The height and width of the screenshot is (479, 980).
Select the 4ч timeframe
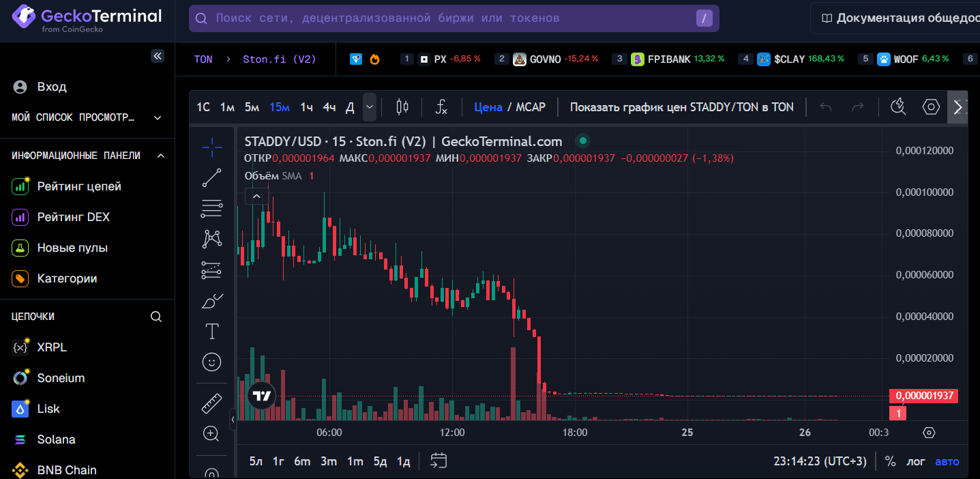(329, 106)
